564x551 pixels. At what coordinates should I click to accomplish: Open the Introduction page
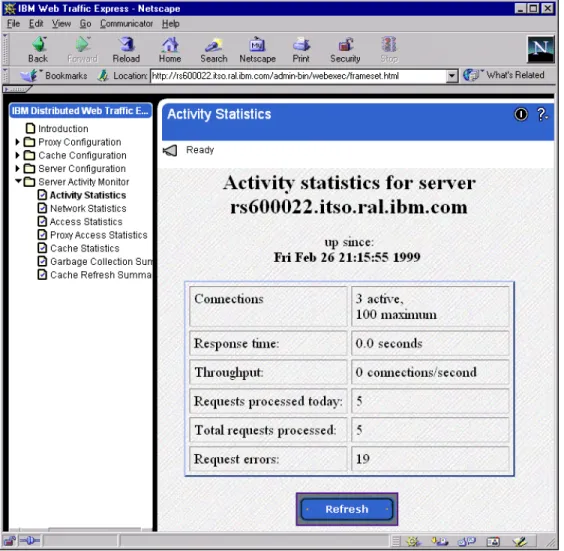pos(63,128)
